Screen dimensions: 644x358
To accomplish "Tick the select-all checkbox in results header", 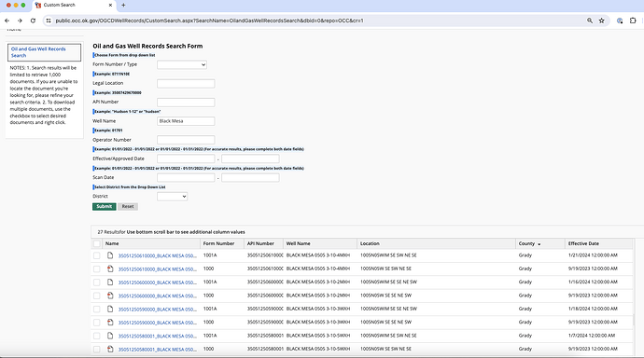I will pyautogui.click(x=97, y=243).
